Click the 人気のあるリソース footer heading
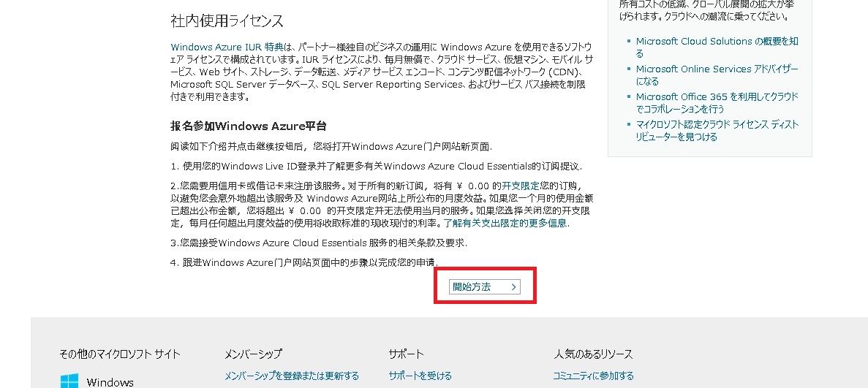 (x=593, y=354)
